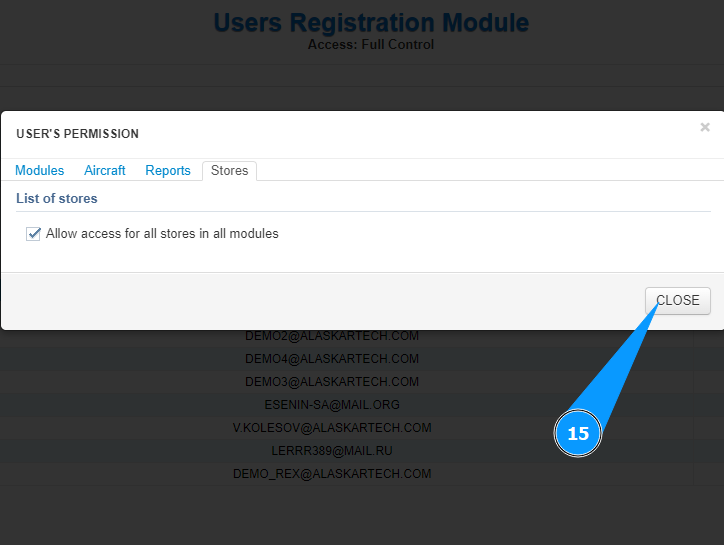Uncheck the all-stores access checkbox

[33, 234]
